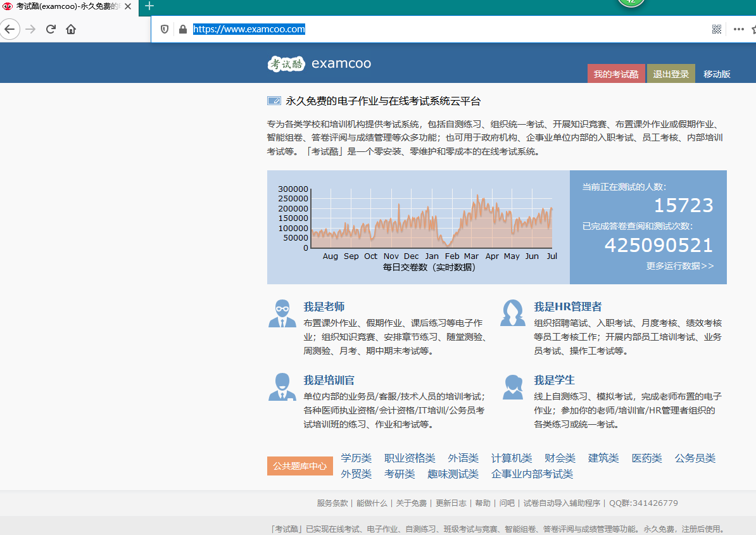The width and height of the screenshot is (756, 535).
Task: Reload the current page
Action: click(51, 29)
